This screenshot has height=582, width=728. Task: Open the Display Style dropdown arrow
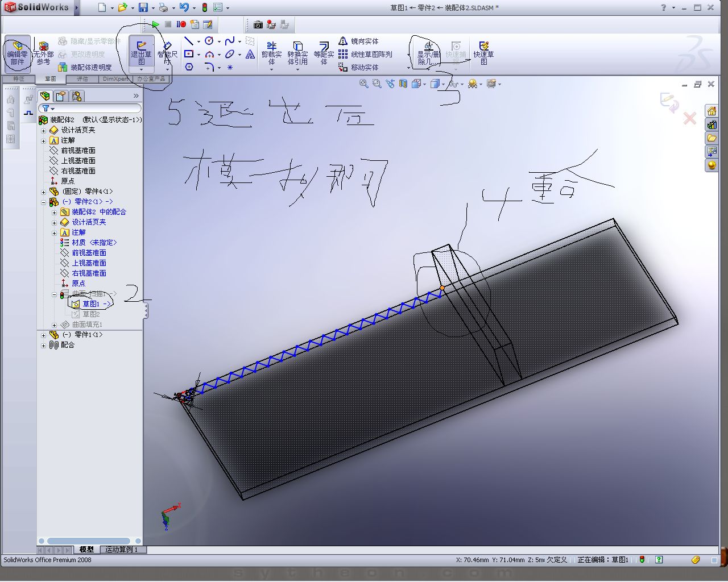point(444,84)
